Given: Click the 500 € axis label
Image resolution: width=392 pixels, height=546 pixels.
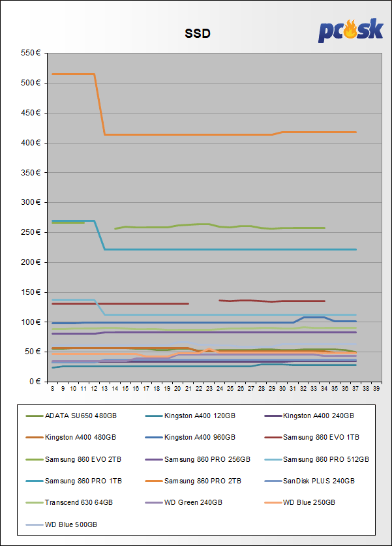Looking at the screenshot, I should [31, 83].
